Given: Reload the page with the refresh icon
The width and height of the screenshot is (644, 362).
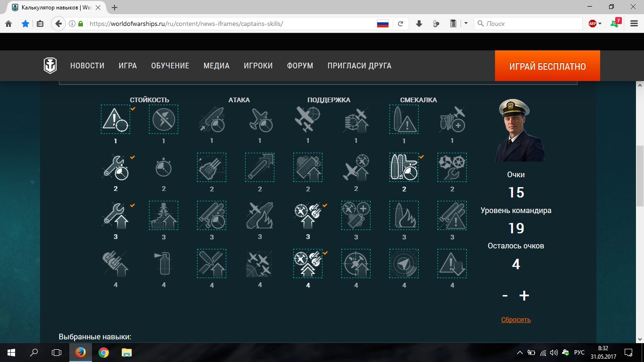Looking at the screenshot, I should (x=400, y=24).
